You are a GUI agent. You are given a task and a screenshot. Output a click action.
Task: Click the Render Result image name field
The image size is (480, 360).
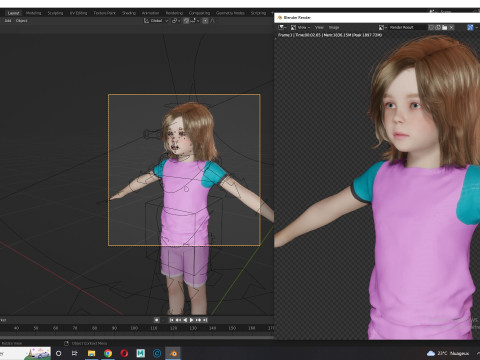tap(407, 27)
